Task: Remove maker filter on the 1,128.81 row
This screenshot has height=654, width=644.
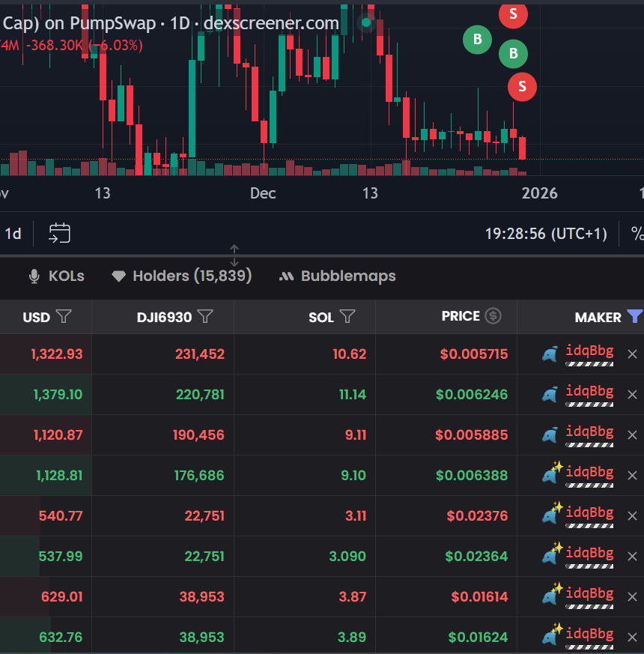Action: coord(632,476)
